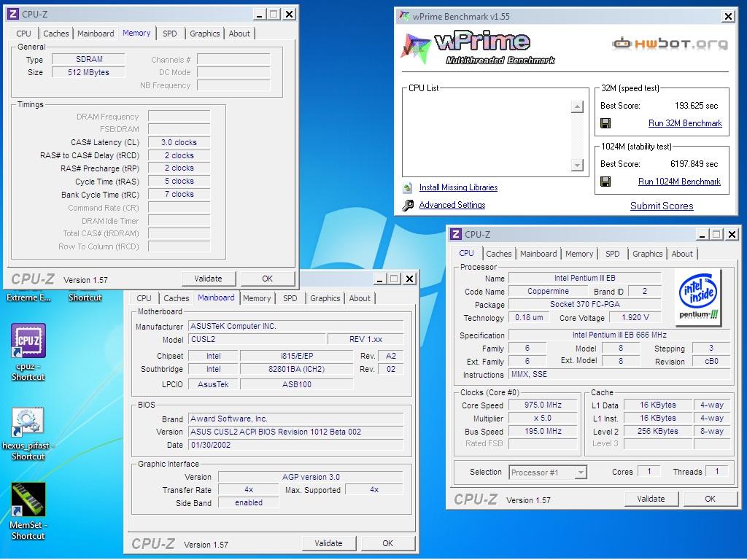Click the memory Size 512 MBytes field
747x560 pixels.
click(88, 72)
